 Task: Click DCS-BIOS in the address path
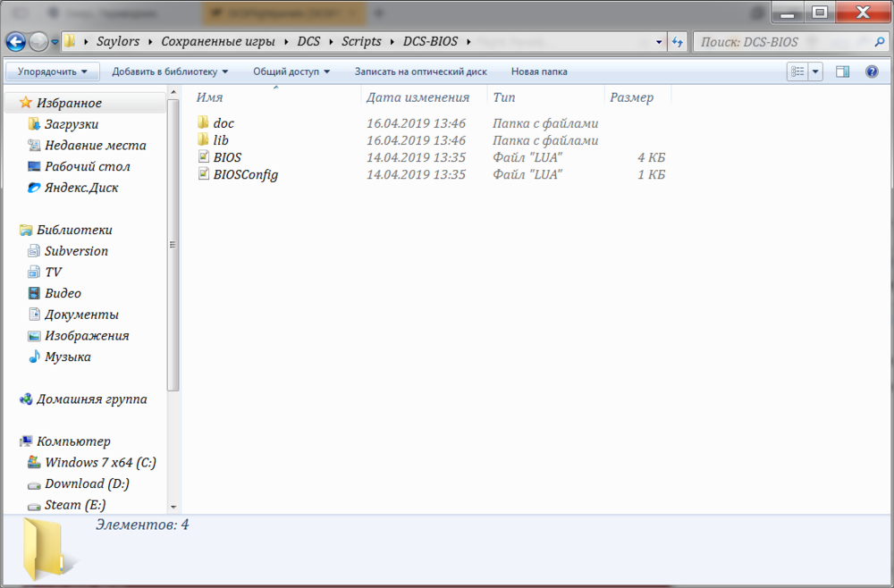point(430,42)
